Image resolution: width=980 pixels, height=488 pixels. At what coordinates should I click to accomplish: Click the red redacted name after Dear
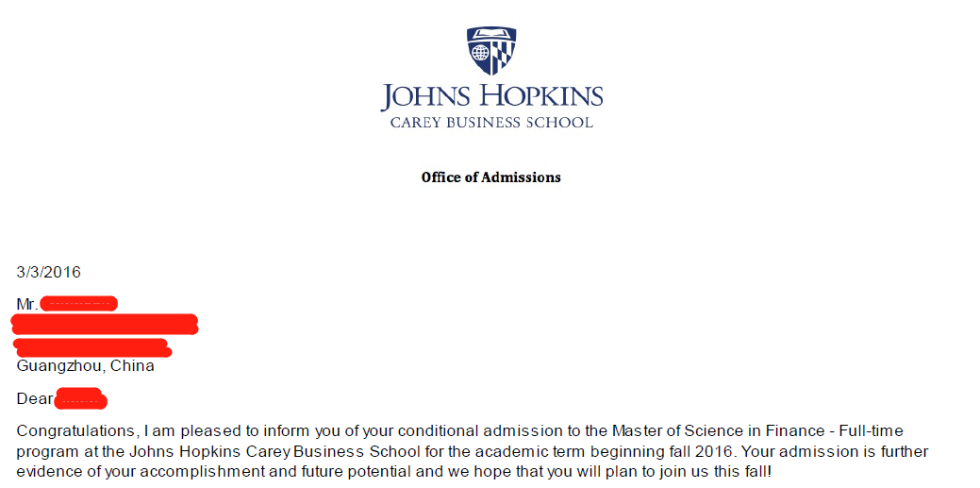pyautogui.click(x=80, y=399)
